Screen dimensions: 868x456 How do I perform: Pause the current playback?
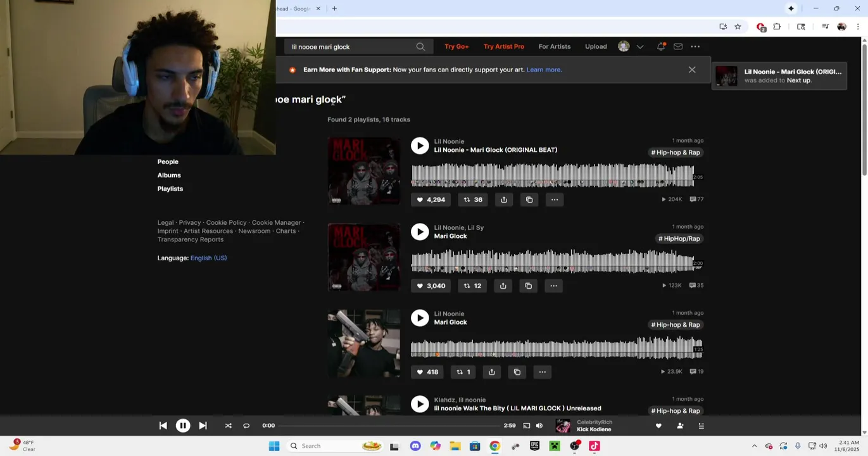tap(183, 426)
